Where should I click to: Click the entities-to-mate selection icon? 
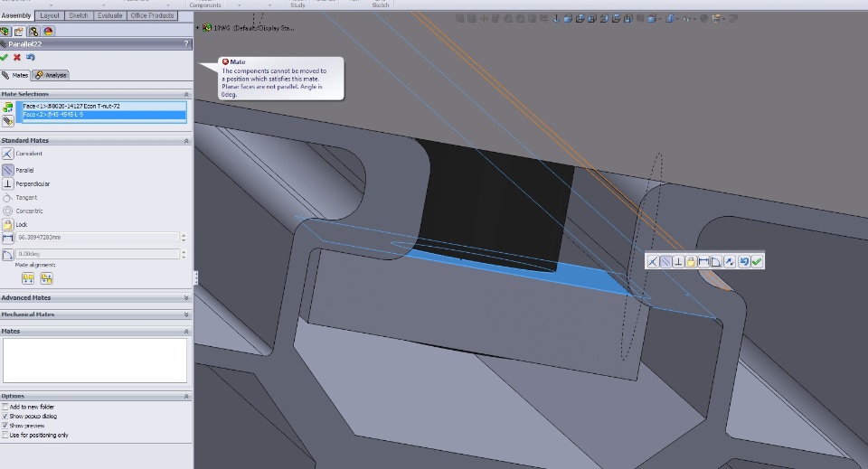[x=8, y=108]
